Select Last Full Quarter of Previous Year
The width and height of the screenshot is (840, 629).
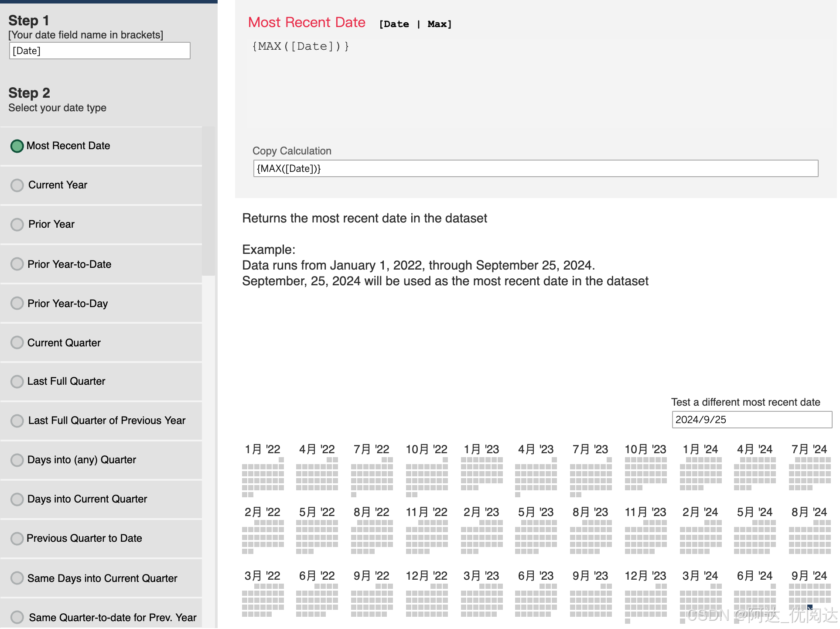(x=17, y=421)
